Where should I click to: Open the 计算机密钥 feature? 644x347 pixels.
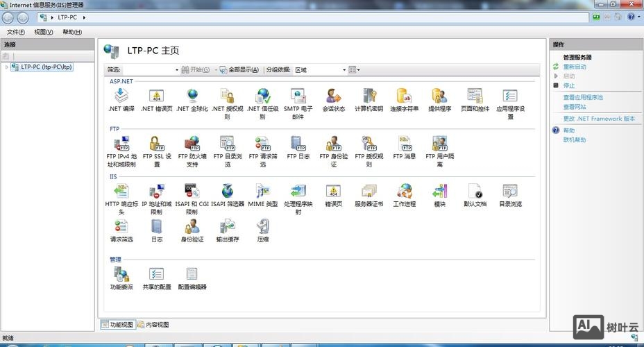click(x=368, y=100)
